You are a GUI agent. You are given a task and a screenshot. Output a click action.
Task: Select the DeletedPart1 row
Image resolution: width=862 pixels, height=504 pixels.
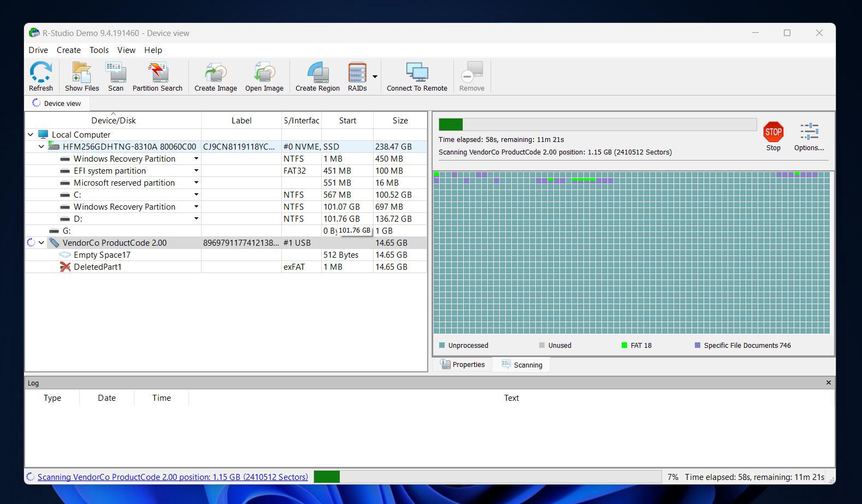[x=226, y=266]
